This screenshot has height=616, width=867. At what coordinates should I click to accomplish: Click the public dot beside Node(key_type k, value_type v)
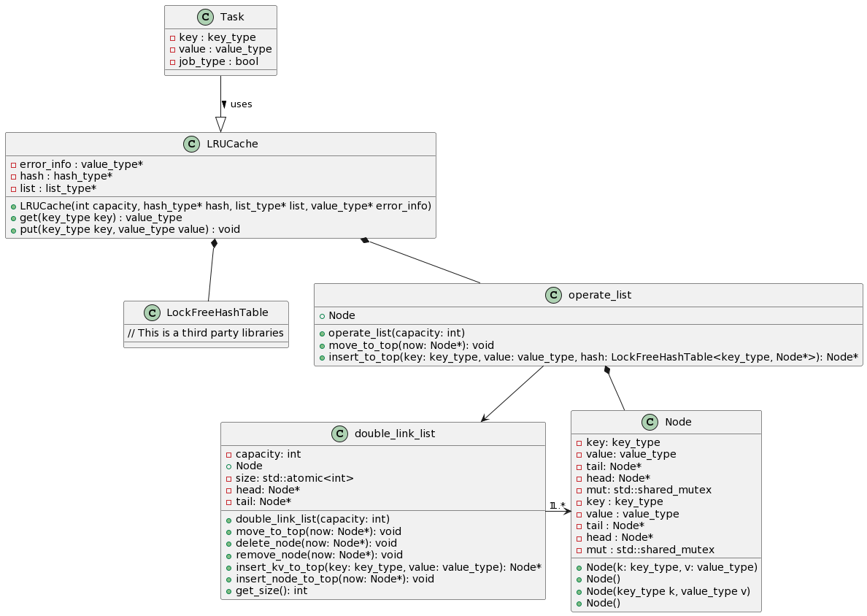pyautogui.click(x=579, y=592)
